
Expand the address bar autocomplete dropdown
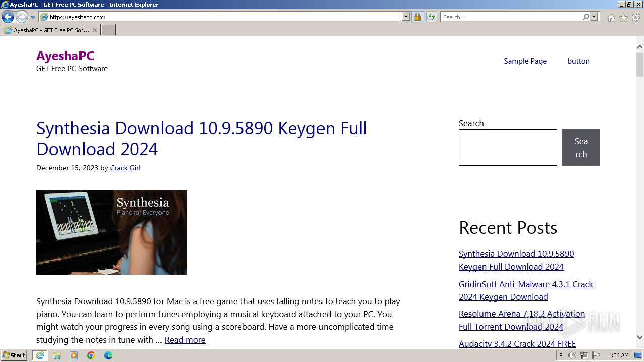[406, 17]
